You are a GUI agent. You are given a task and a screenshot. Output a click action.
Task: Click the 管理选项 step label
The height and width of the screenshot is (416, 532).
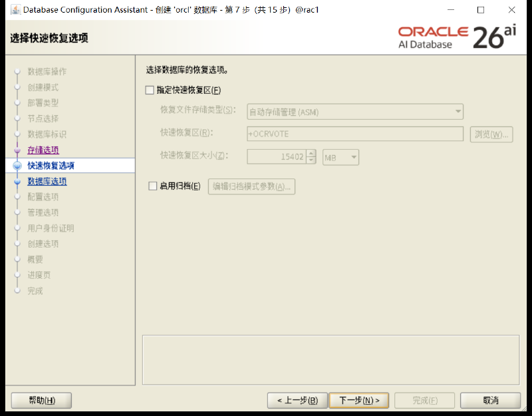click(x=43, y=212)
